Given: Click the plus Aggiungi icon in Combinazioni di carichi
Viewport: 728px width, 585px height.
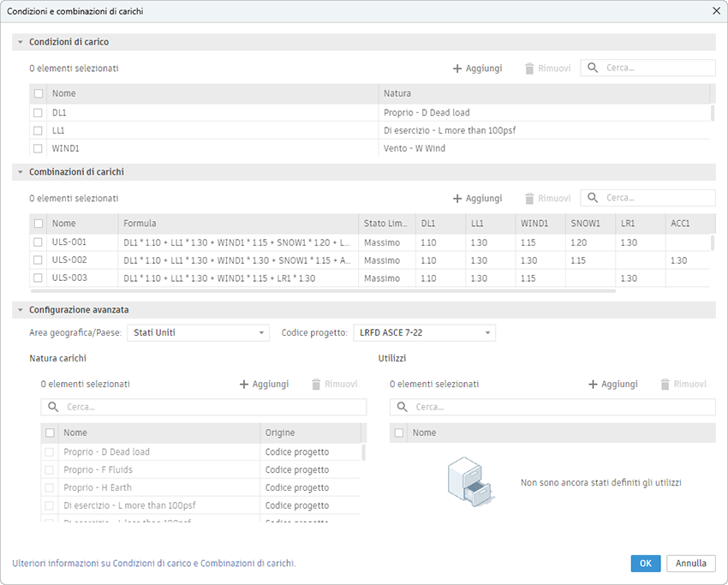Looking at the screenshot, I should point(457,199).
